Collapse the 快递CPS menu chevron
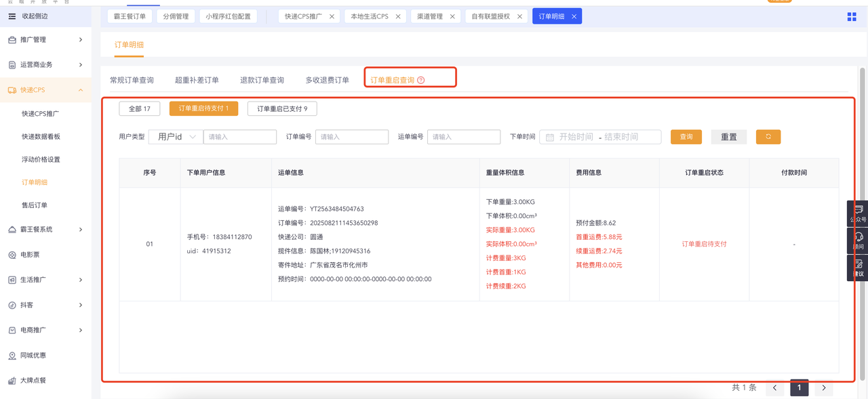 [x=81, y=90]
